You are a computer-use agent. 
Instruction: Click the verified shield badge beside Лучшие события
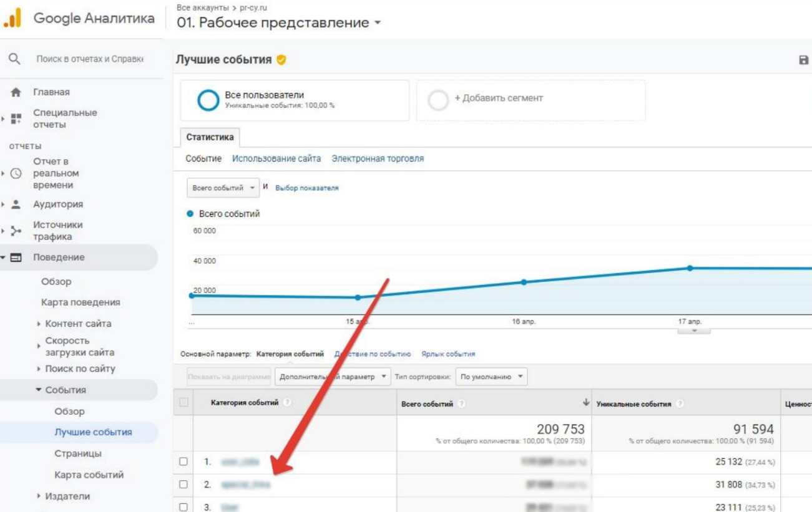281,60
